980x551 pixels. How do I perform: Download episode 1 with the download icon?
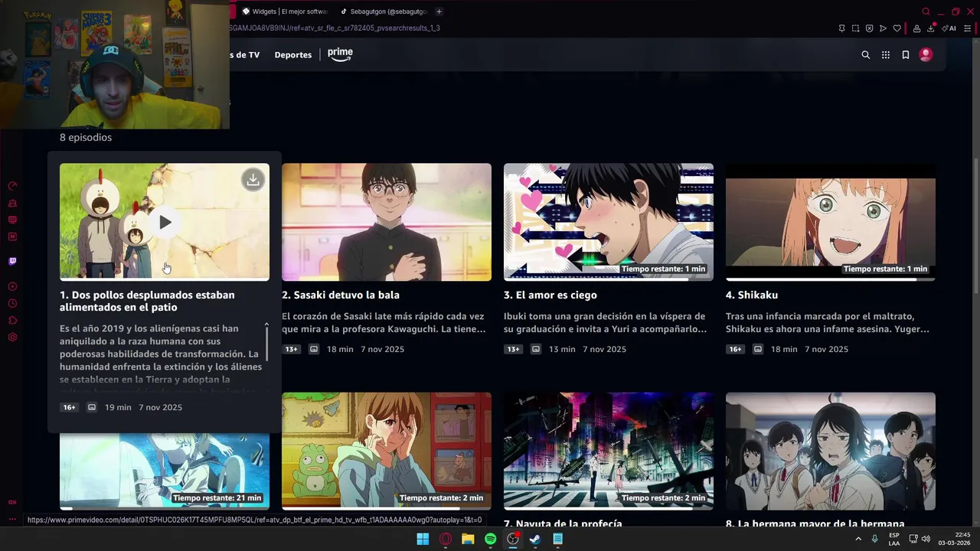click(x=253, y=180)
